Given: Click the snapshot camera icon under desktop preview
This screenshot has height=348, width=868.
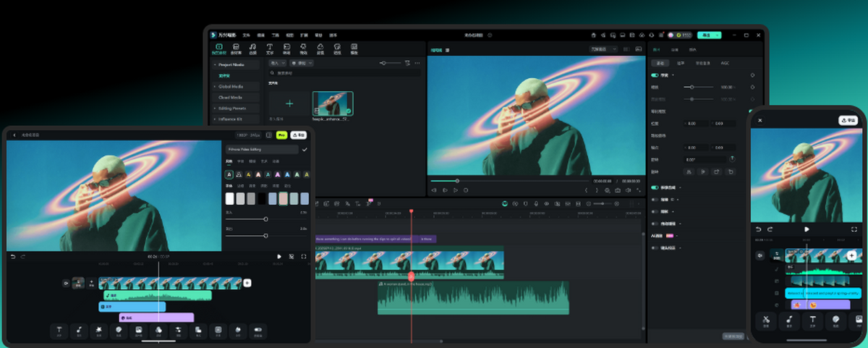Looking at the screenshot, I should point(617,190).
